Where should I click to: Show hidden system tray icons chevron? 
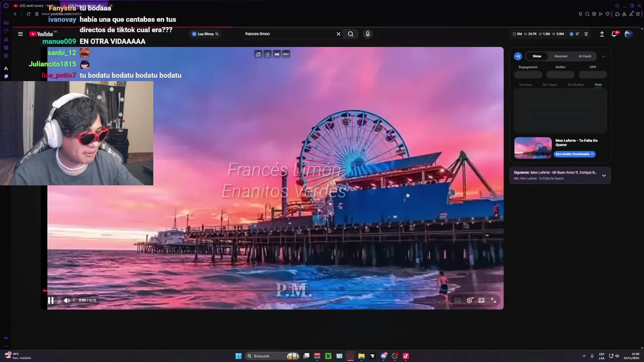tap(584, 356)
